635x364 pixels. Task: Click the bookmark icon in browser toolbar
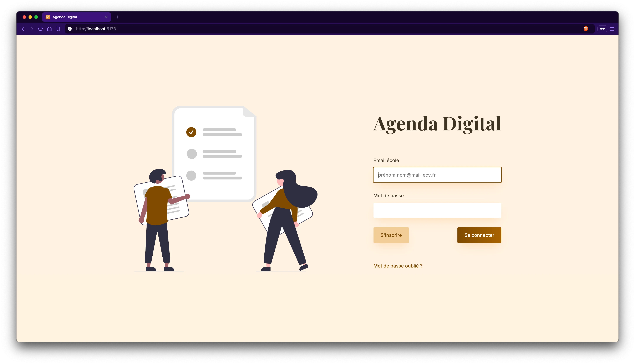click(x=59, y=29)
